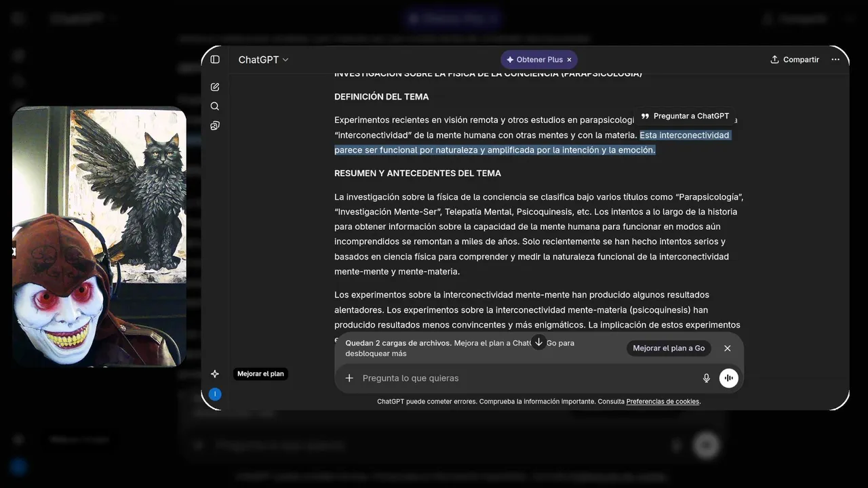Start dictation with the microphone icon
Image resolution: width=868 pixels, height=488 pixels.
point(707,378)
